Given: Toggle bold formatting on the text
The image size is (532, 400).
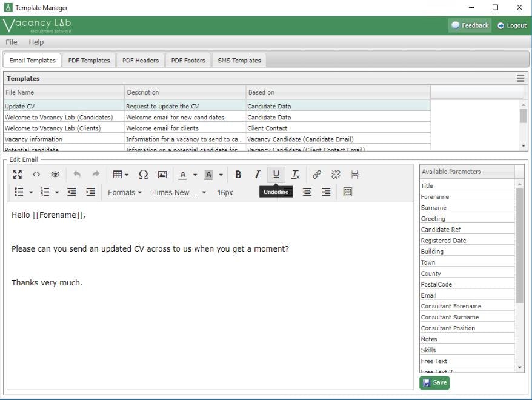Looking at the screenshot, I should [238, 175].
